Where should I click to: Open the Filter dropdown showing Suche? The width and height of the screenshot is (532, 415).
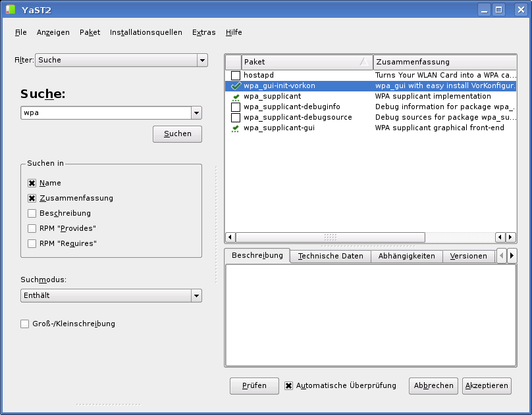coord(121,61)
